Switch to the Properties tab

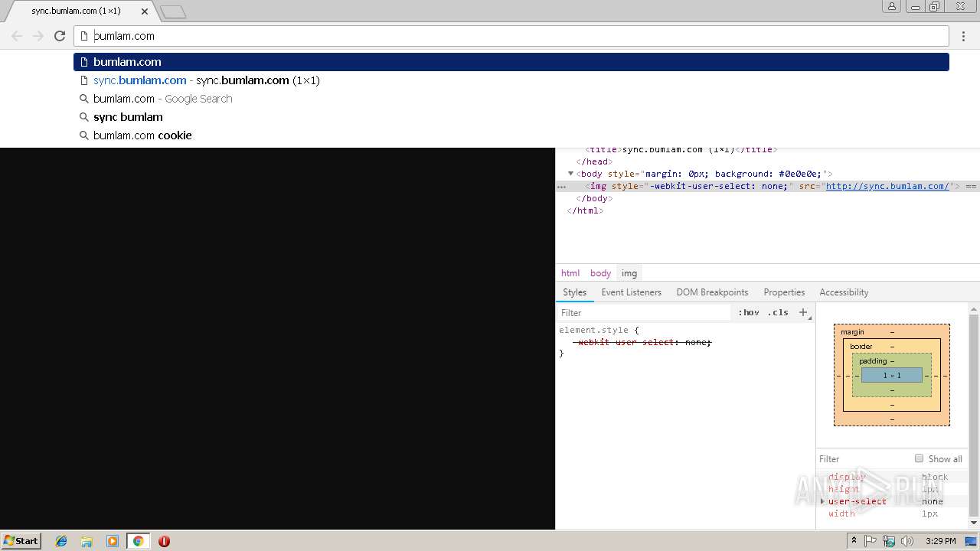coord(784,292)
